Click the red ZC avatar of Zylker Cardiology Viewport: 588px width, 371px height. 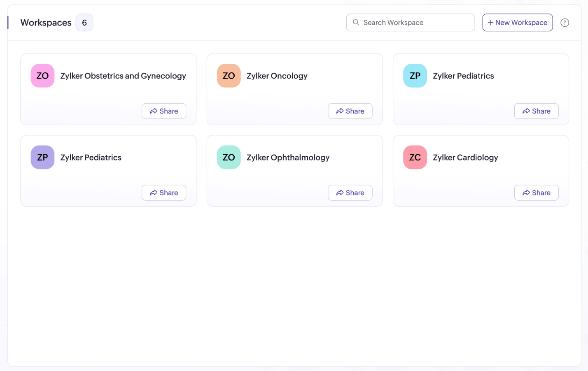415,157
